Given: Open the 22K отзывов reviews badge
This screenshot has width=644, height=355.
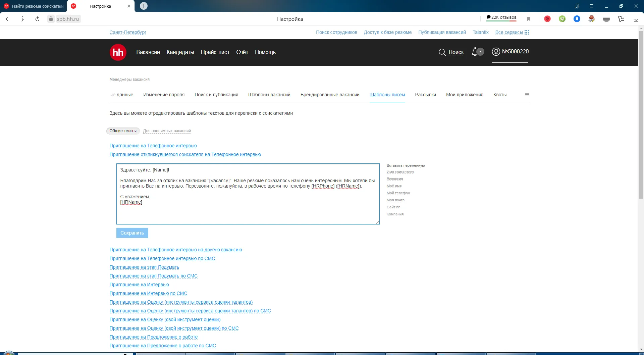Looking at the screenshot, I should coord(501,18).
